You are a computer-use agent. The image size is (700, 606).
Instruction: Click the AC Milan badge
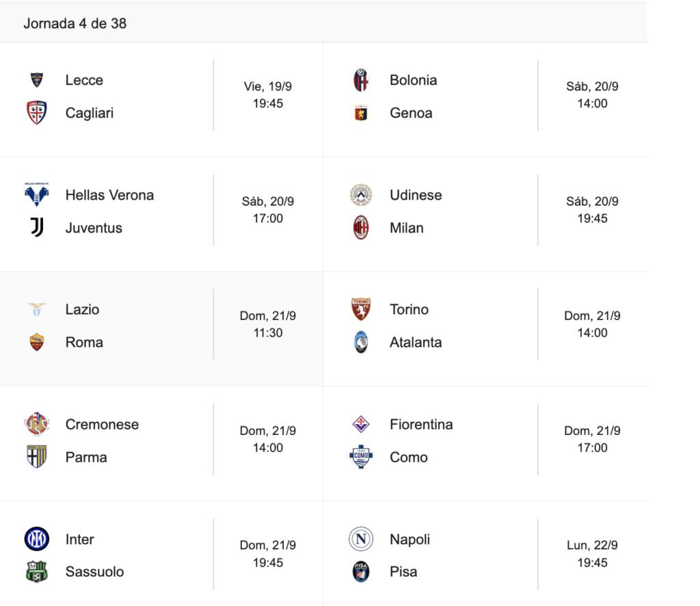[x=361, y=228]
